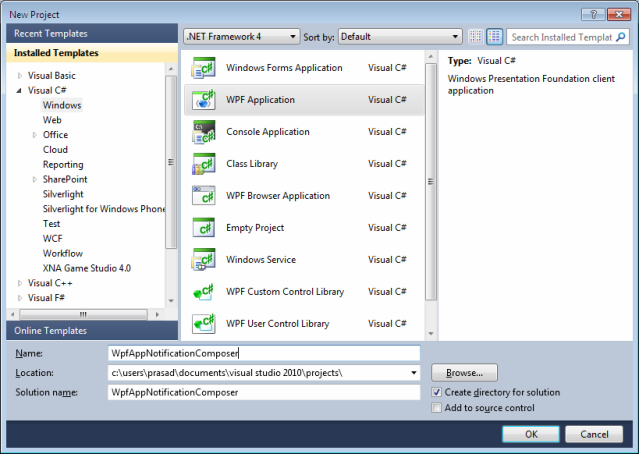The height and width of the screenshot is (454, 639).
Task: Expand the SharePoint tree node
Action: (x=35, y=179)
